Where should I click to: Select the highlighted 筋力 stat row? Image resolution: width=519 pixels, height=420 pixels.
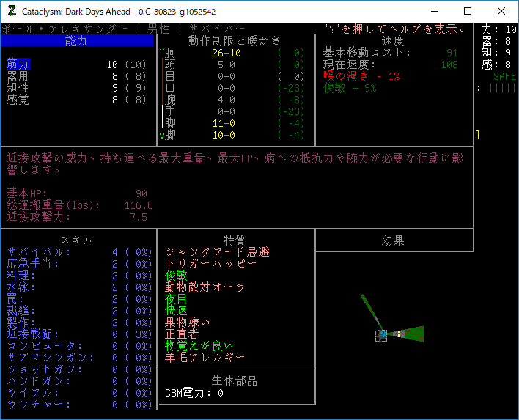pos(18,65)
